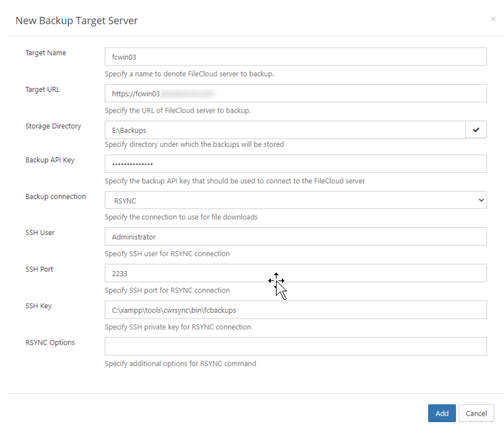504x439 pixels.
Task: Click the "RSYNC Options" label
Action: pyautogui.click(x=50, y=343)
